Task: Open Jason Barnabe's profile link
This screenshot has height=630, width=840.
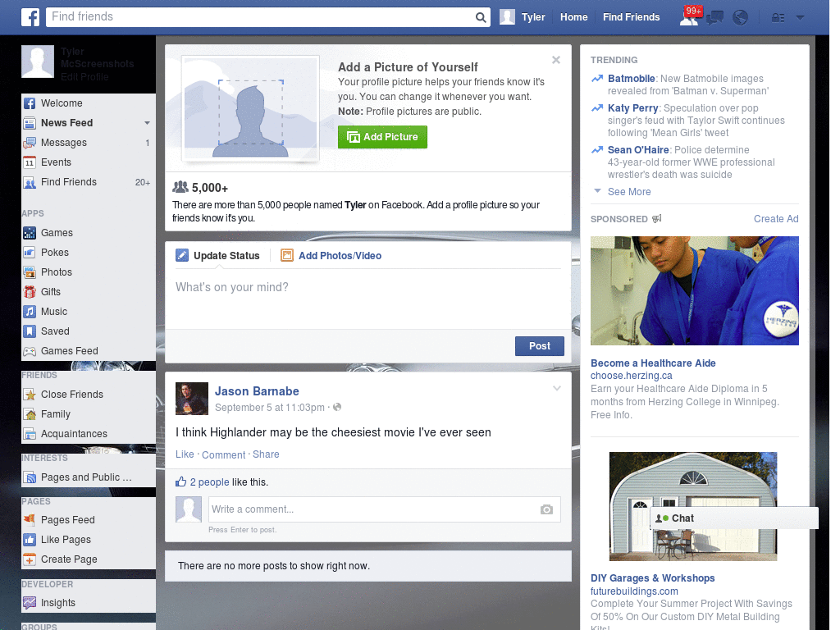Action: coord(257,391)
